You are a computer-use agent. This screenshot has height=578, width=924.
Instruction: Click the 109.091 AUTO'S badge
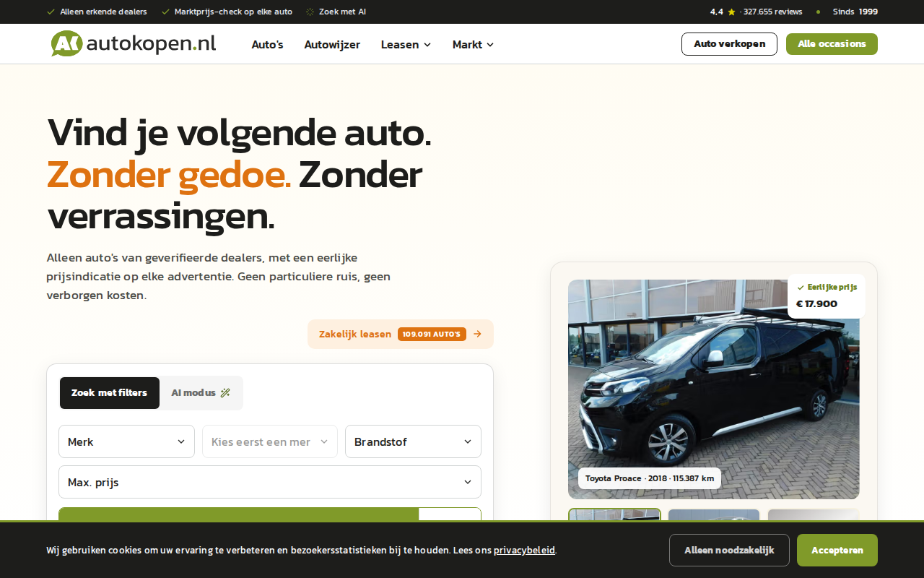(x=432, y=335)
